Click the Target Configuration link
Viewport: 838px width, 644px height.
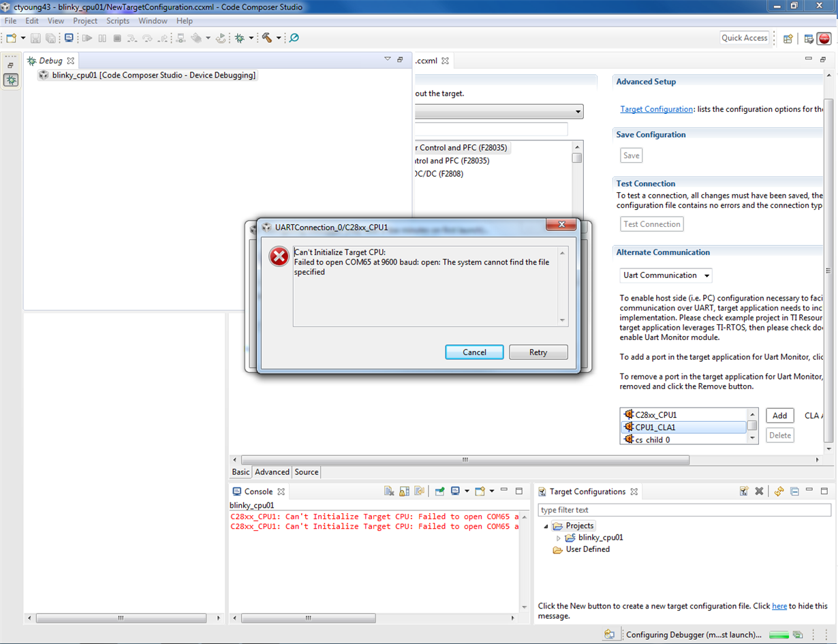tap(657, 109)
